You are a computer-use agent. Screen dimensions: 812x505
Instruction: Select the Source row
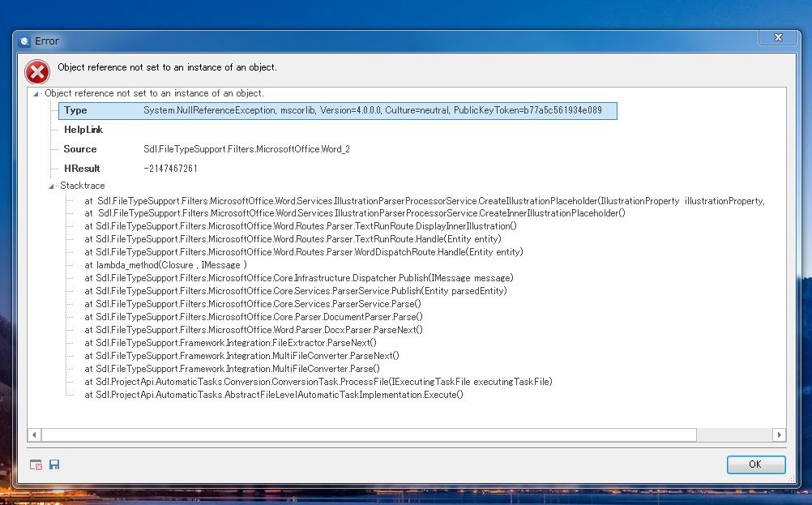[x=207, y=149]
